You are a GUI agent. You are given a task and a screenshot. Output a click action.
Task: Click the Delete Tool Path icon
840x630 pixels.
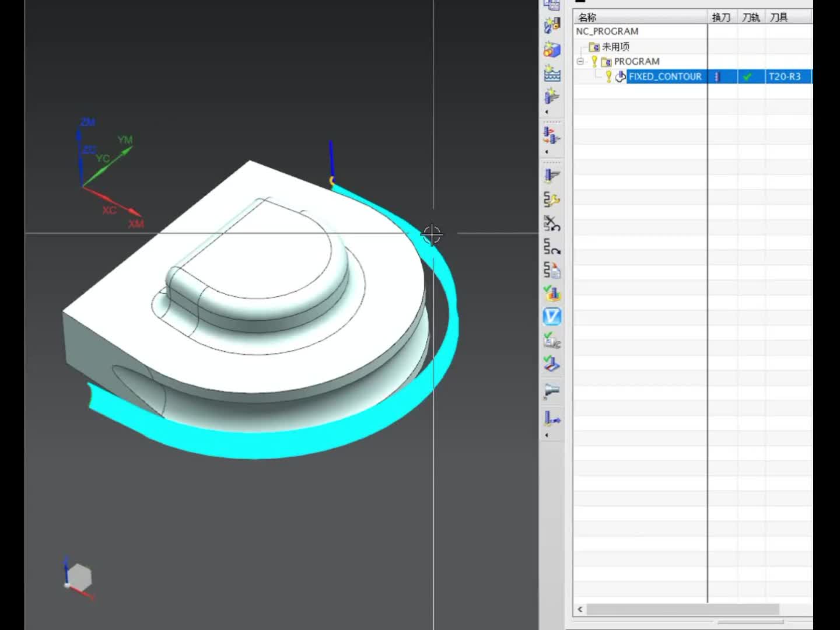point(552,223)
